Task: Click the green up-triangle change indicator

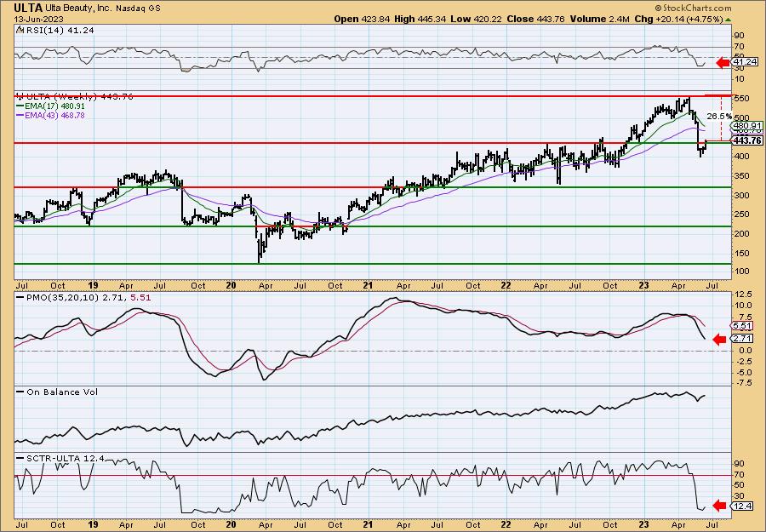Action: 729,20
